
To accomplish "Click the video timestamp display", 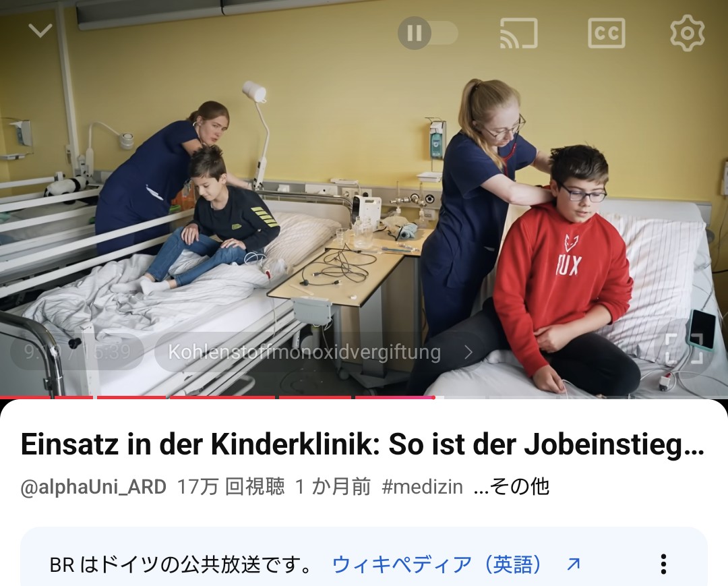I will point(77,351).
